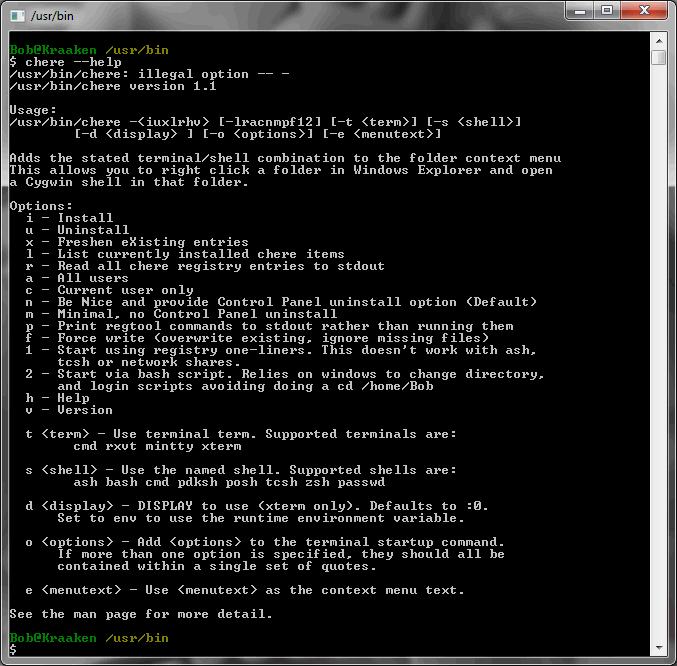Viewport: 677px width, 666px height.
Task: Click 'cmd rxvt mintty xterm' terminals list
Action: 158,446
